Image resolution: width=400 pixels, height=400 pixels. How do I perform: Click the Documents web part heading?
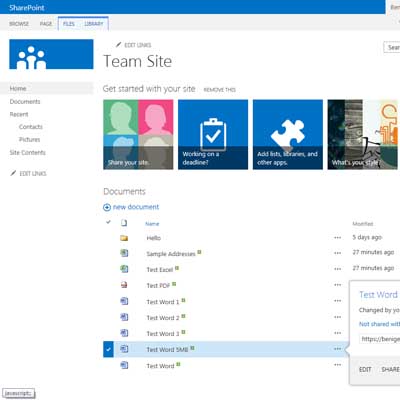coord(124,191)
